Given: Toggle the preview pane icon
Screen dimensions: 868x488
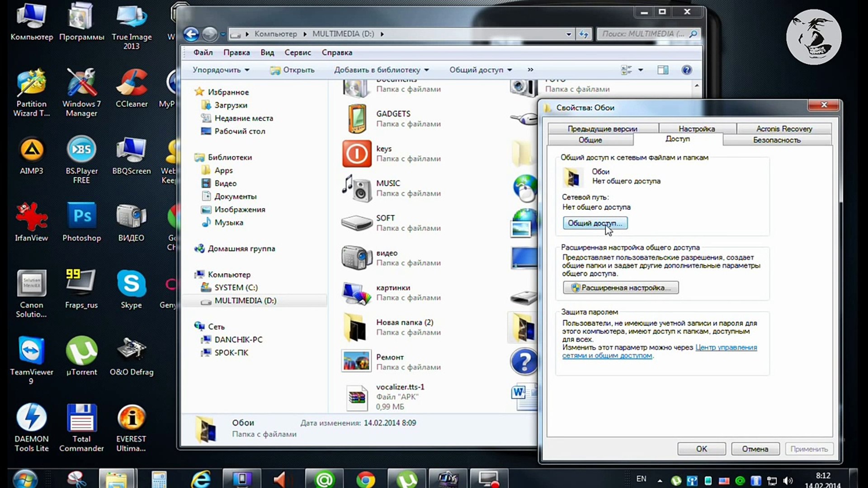Looking at the screenshot, I should pyautogui.click(x=663, y=70).
